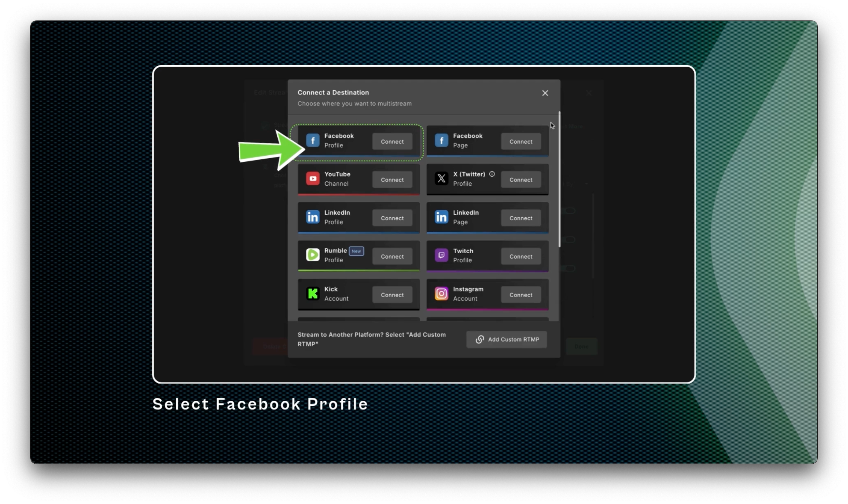Open the info icon beside X (Twitter)

[x=491, y=174]
